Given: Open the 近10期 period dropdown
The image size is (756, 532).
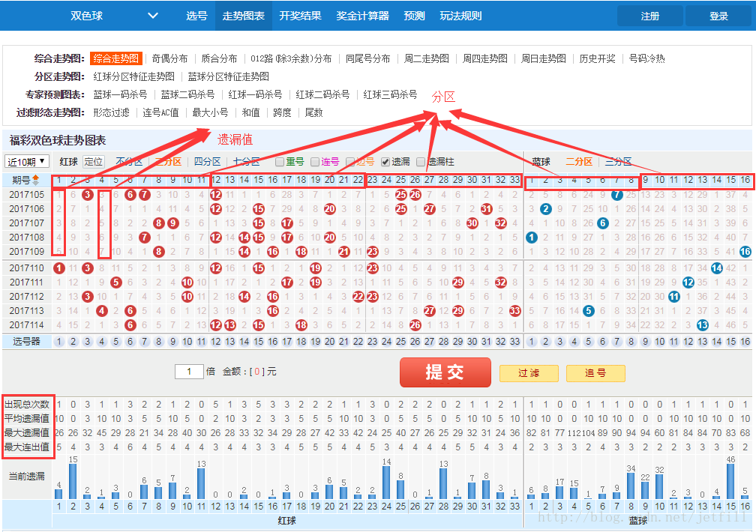Looking at the screenshot, I should pyautogui.click(x=27, y=162).
